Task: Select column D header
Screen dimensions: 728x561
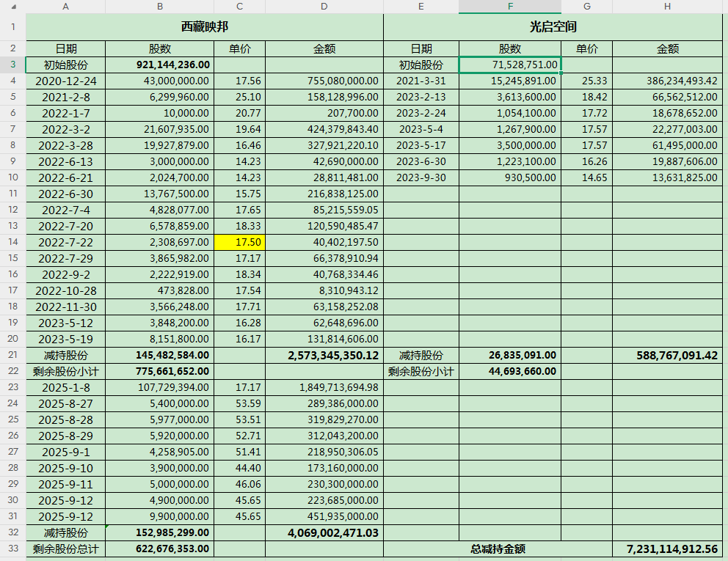Action: point(324,7)
